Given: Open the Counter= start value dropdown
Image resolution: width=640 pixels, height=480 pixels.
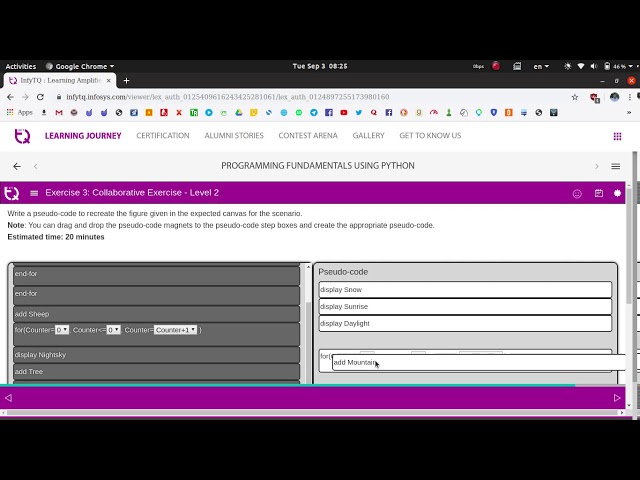Looking at the screenshot, I should coord(62,330).
